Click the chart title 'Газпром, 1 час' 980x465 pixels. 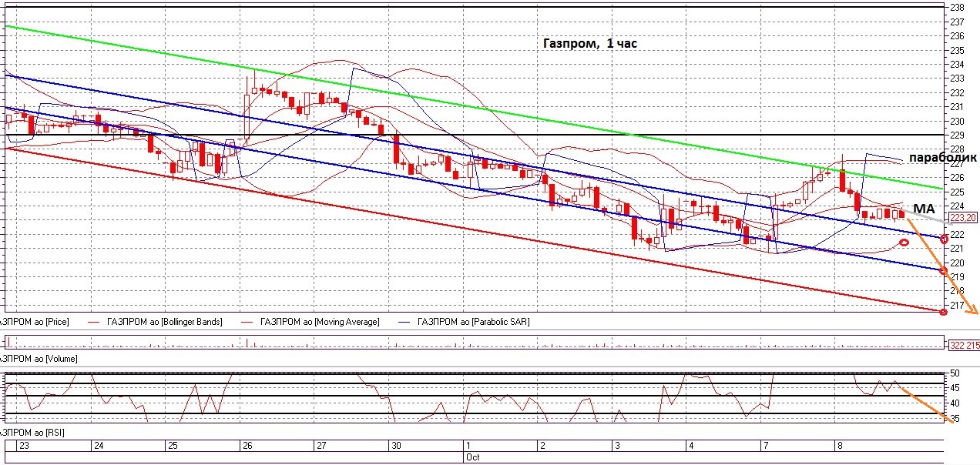coord(591,45)
